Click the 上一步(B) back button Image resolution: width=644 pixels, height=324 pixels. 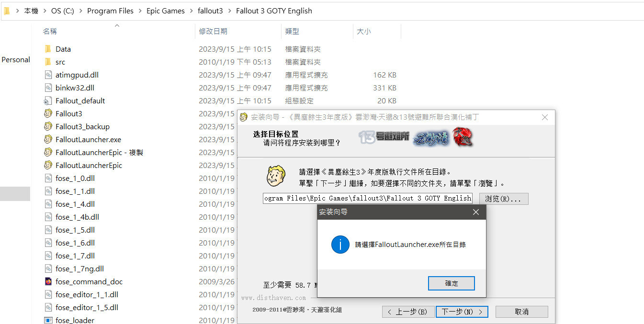click(x=407, y=312)
